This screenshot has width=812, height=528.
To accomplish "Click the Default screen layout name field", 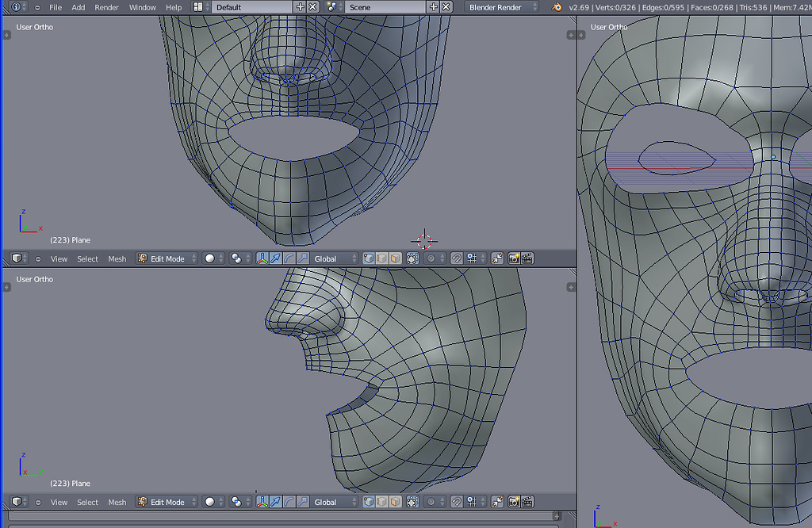I will click(252, 7).
